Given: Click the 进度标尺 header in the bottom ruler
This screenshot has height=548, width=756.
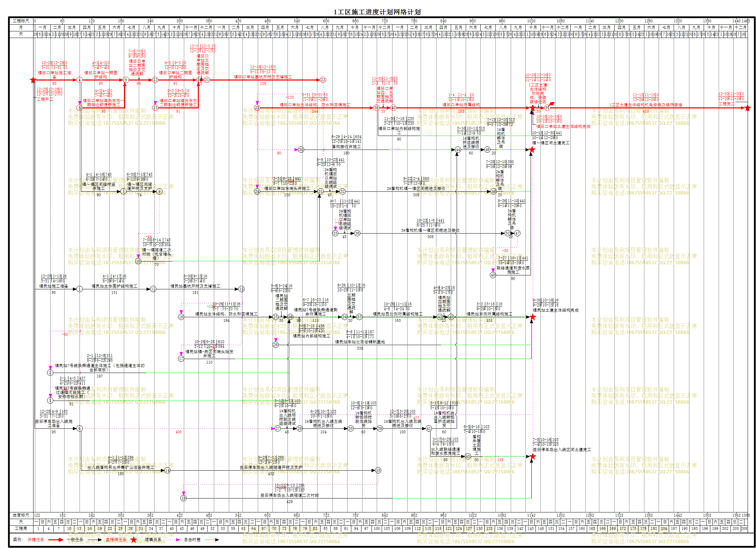Looking at the screenshot, I should (x=21, y=515).
